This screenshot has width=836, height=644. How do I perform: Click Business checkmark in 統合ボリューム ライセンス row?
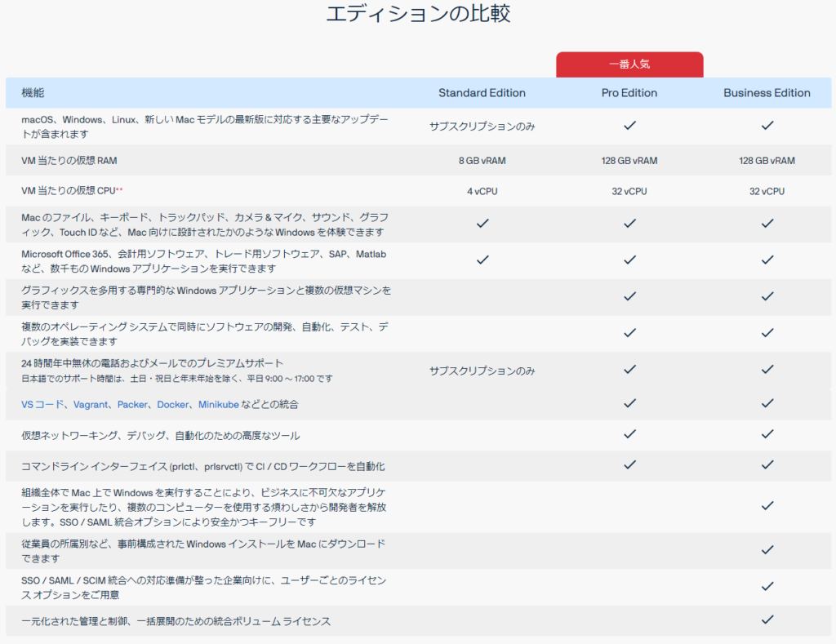tap(767, 620)
